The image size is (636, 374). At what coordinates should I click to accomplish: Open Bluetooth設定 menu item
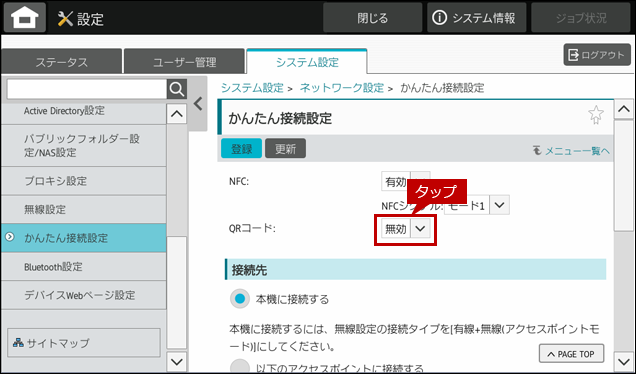(84, 267)
